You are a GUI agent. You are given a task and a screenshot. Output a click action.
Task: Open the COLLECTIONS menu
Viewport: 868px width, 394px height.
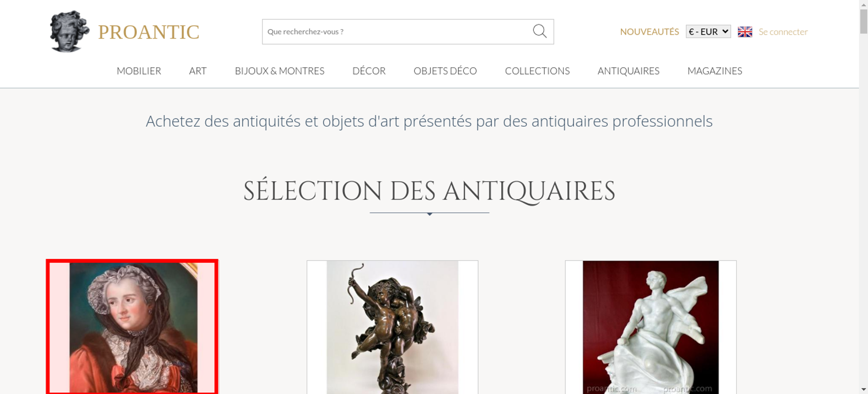537,71
